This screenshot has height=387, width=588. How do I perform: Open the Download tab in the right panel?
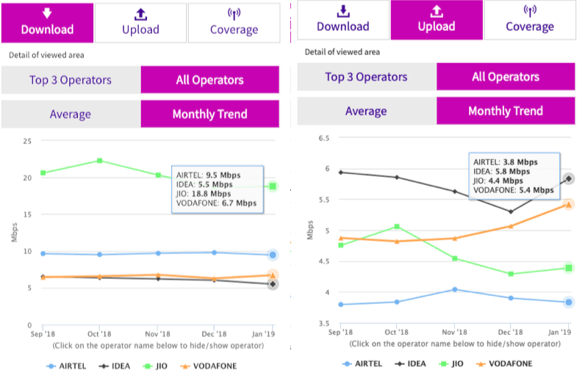click(x=343, y=20)
